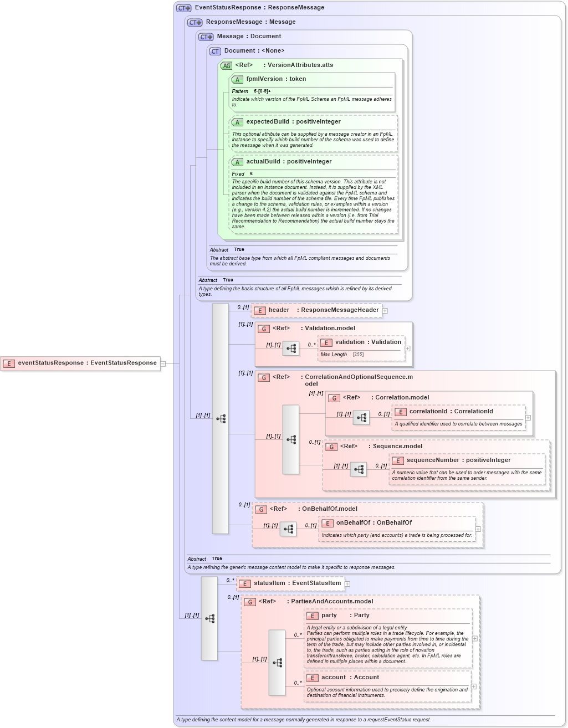
Task: Expand the validation element details
Action: pyautogui.click(x=407, y=348)
